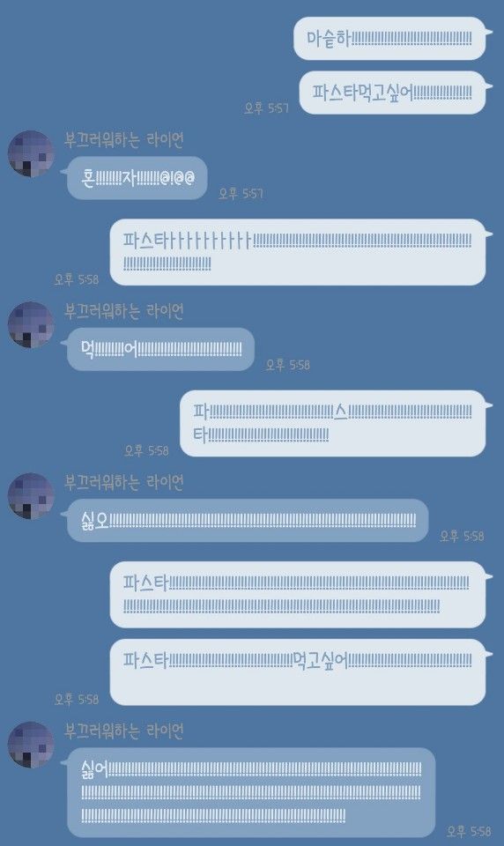Image resolution: width=504 pixels, height=846 pixels.
Task: Tap the name 부끄러워하는 라이언 above 싫오 bubble
Action: pos(124,482)
